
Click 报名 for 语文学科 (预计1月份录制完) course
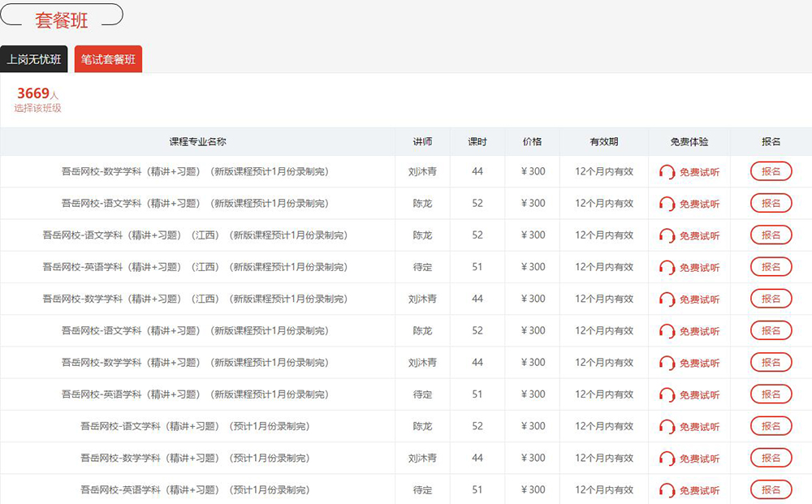[x=771, y=426]
